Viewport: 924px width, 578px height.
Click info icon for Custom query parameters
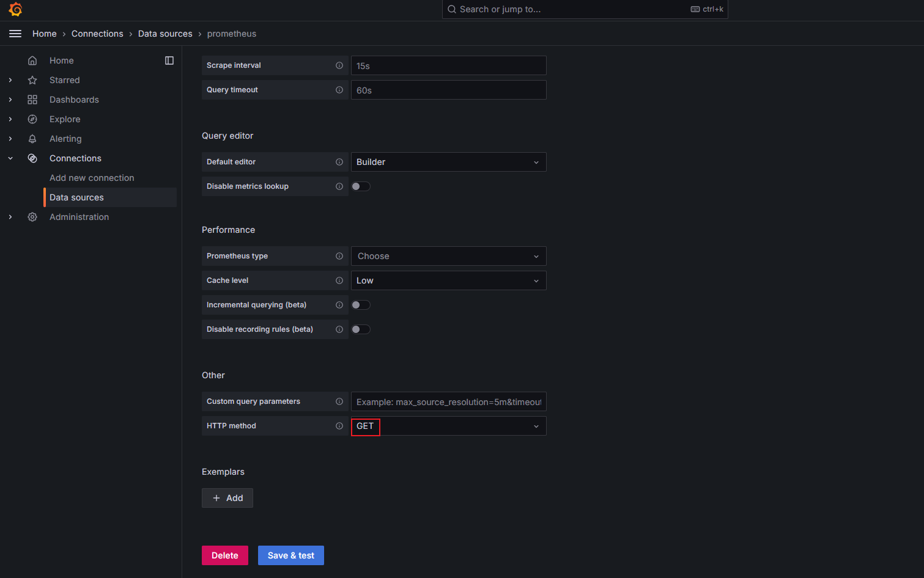click(x=339, y=401)
